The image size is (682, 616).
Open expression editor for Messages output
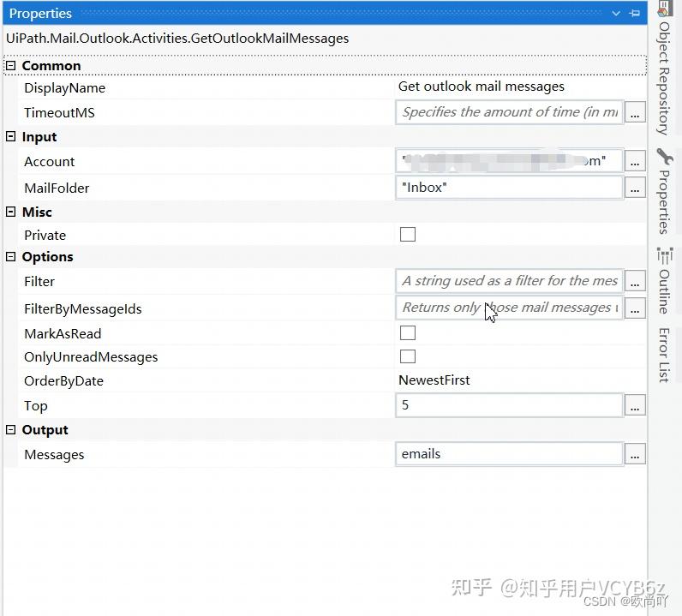(x=635, y=455)
